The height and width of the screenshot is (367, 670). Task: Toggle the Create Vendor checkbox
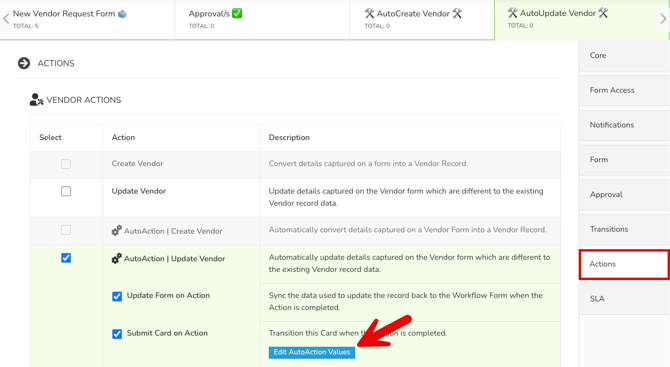click(x=66, y=164)
